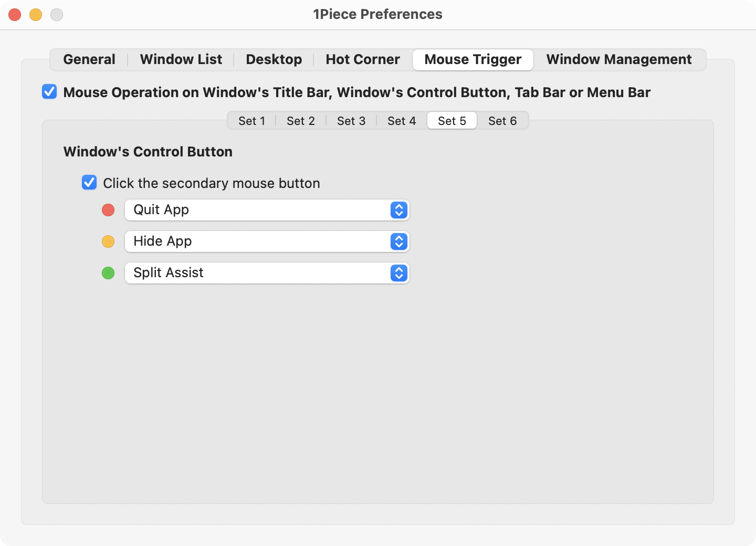Image resolution: width=756 pixels, height=546 pixels.
Task: Switch to Set 1
Action: coord(251,121)
